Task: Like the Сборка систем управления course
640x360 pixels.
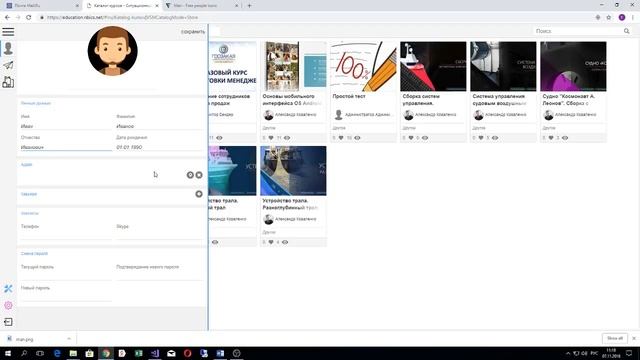Action: (x=411, y=138)
